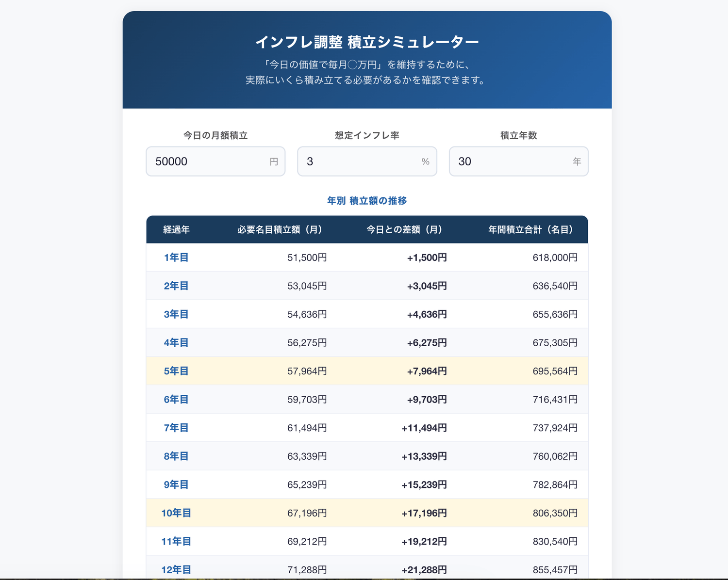This screenshot has height=580, width=728.
Task: Click the +3,045円 difference cell
Action: (x=427, y=286)
